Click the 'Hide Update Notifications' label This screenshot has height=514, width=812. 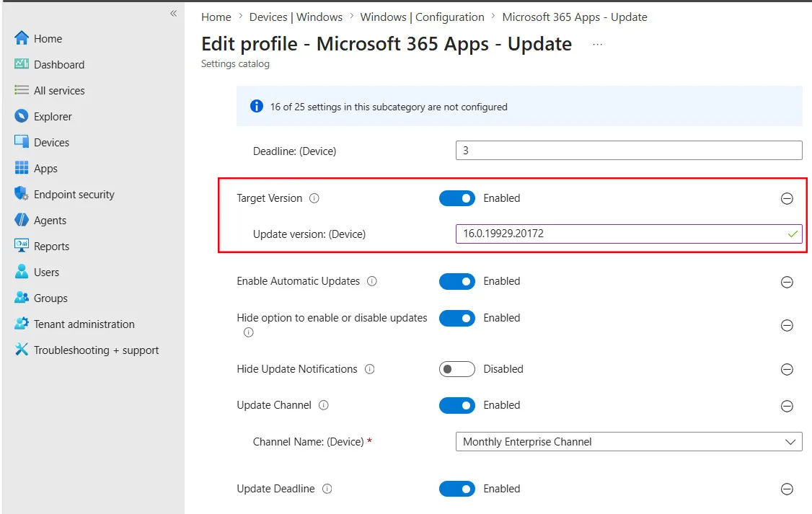tap(296, 369)
